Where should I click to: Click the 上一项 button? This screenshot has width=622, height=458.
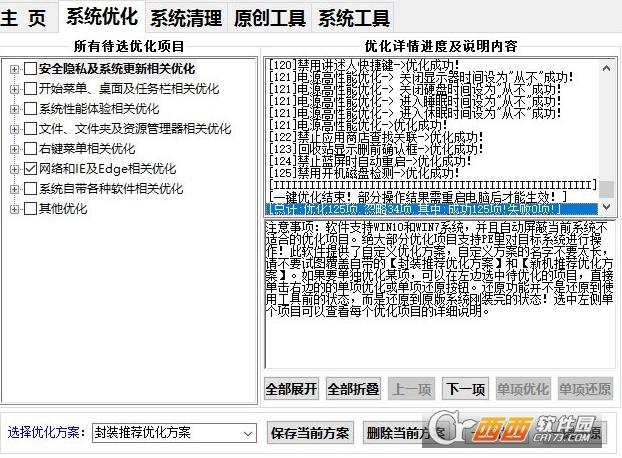tap(411, 389)
